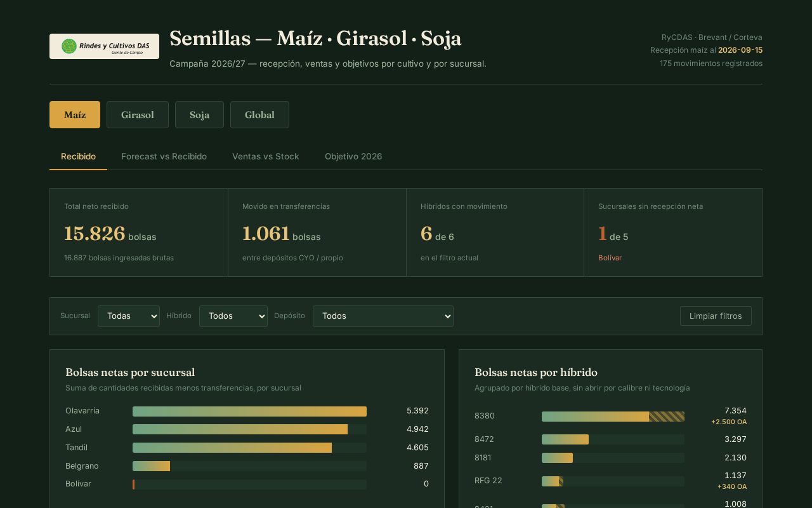Screen dimensions: 812x508
Task: Click the Azul bar in sucursal chart
Action: coord(240,430)
